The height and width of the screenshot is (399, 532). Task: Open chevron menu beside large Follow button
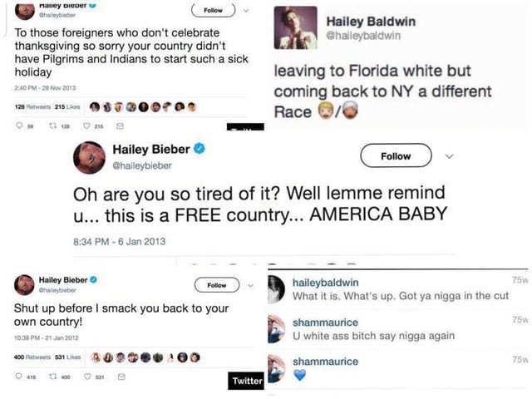pos(449,156)
